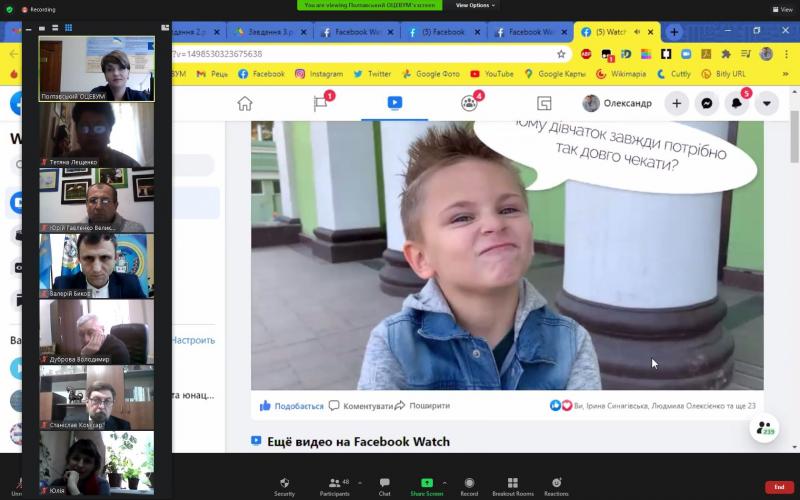
Task: Switch to the Завдання 3 browser tab
Action: click(x=269, y=32)
